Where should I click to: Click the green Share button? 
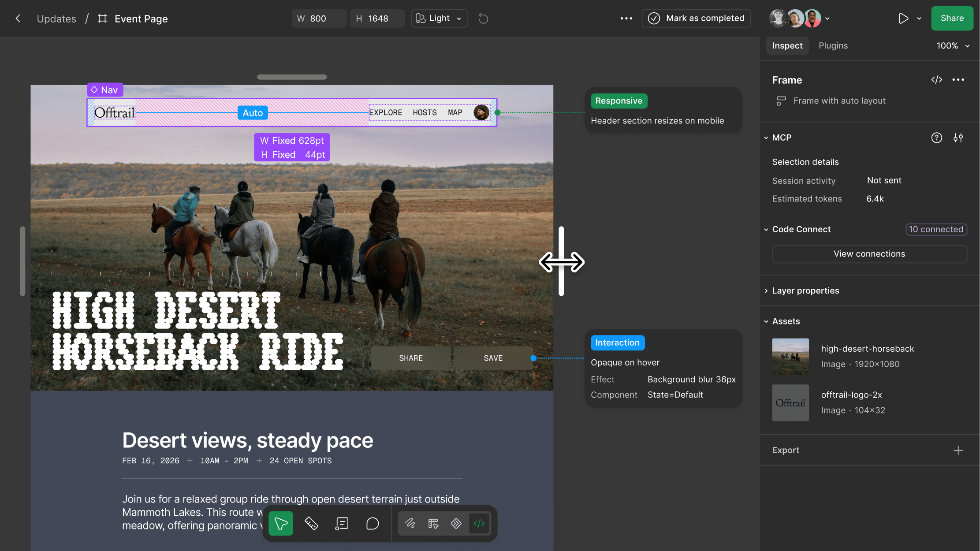click(952, 19)
